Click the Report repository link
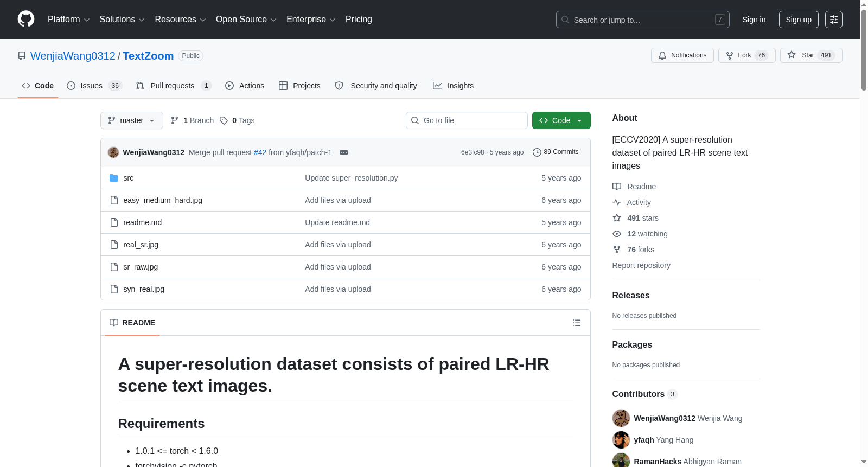The height and width of the screenshot is (467, 868). coord(641,265)
